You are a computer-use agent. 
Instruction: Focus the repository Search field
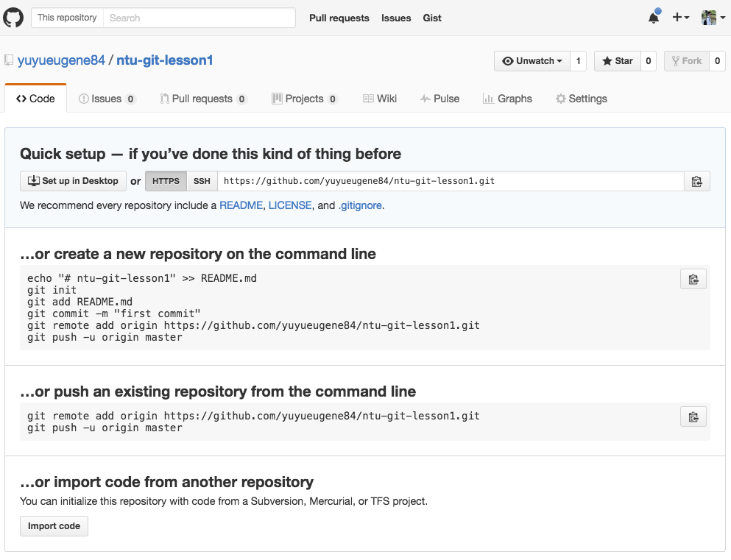click(x=199, y=18)
